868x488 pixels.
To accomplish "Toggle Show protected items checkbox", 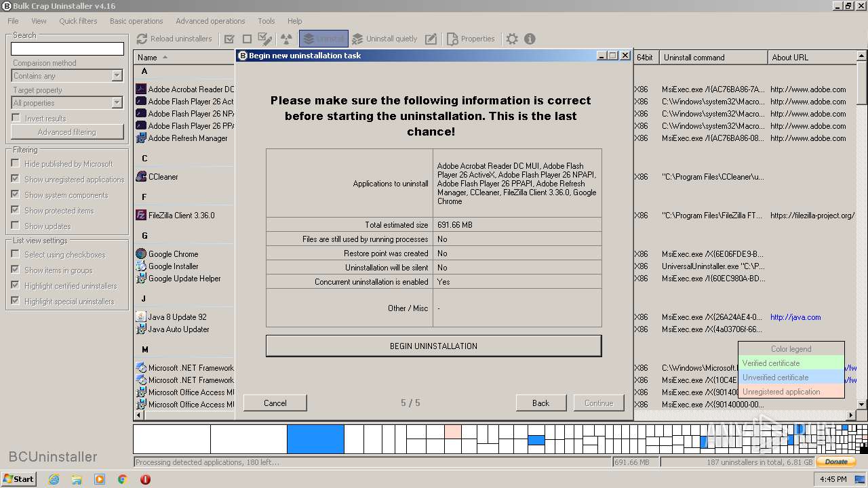I will tap(16, 210).
